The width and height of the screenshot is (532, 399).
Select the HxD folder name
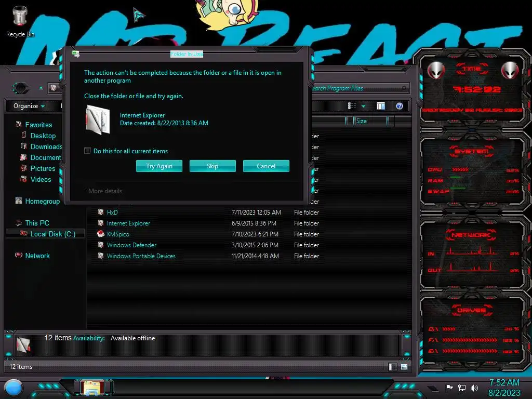[x=112, y=212]
